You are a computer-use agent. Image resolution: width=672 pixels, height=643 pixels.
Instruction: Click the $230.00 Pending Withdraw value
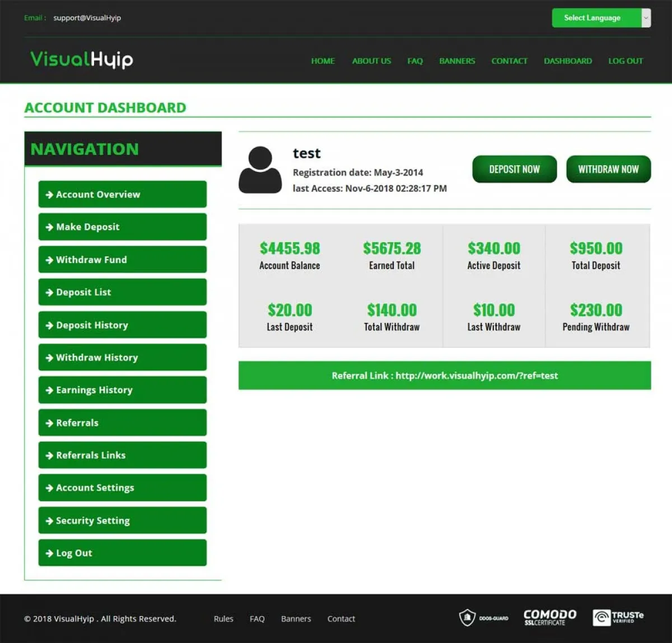click(x=596, y=309)
